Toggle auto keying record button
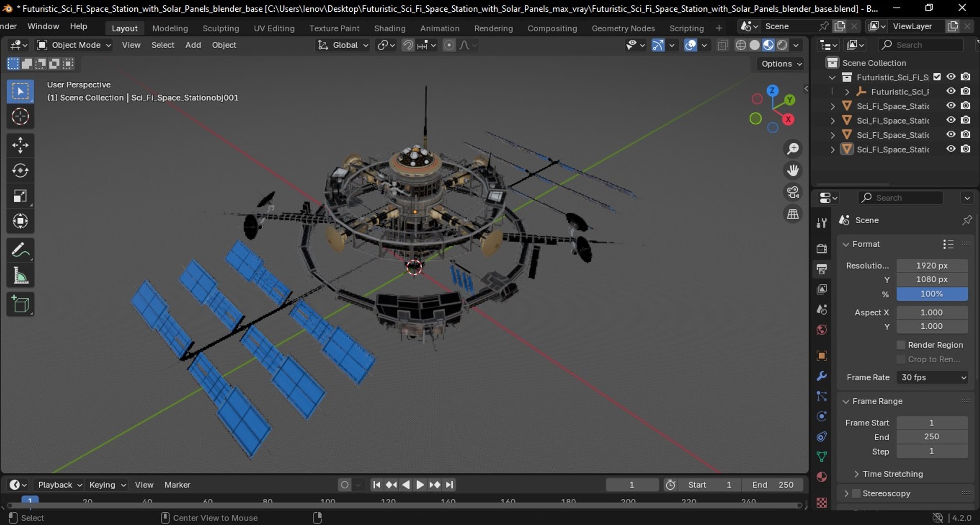This screenshot has width=980, height=525. (345, 485)
